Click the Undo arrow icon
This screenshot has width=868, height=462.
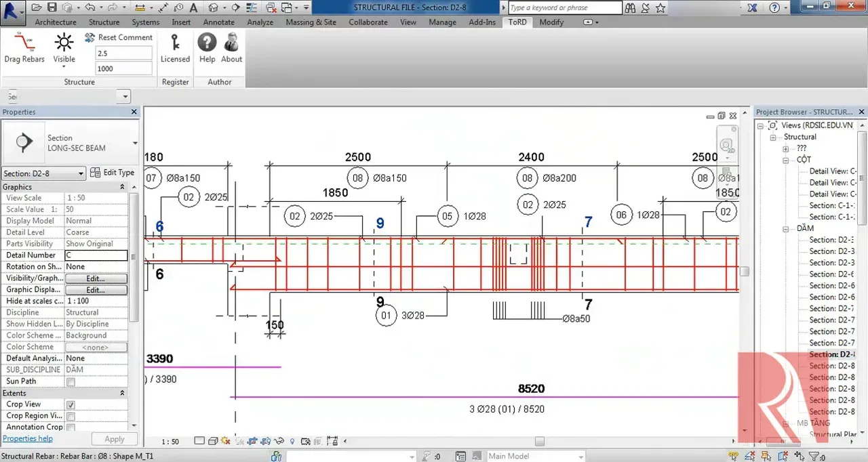tap(90, 8)
